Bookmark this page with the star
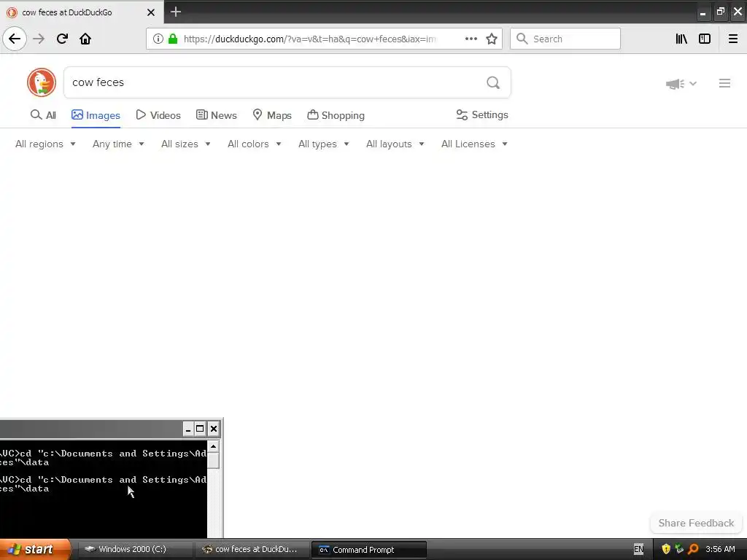The height and width of the screenshot is (560, 747). 492,39
